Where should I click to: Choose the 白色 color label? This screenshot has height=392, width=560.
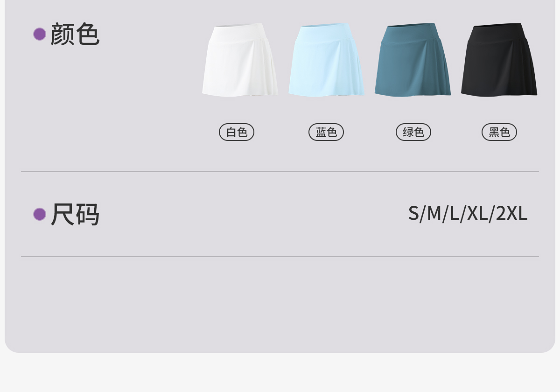(x=237, y=132)
